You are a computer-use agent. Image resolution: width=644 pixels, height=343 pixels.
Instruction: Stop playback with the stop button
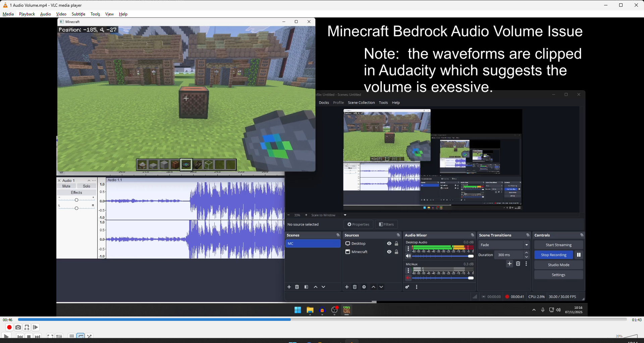pos(29,336)
